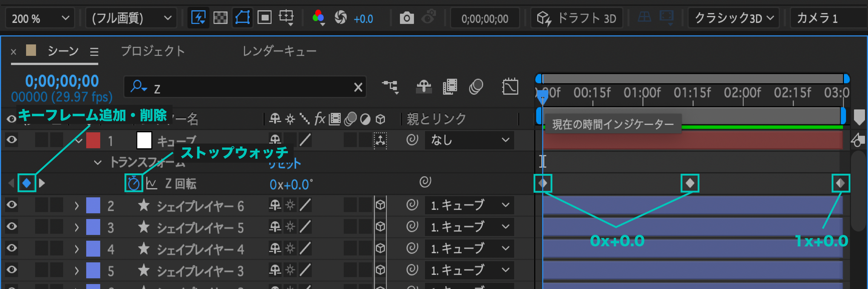Click the red label color of キューブ layer
The width and height of the screenshot is (868, 289).
(93, 140)
